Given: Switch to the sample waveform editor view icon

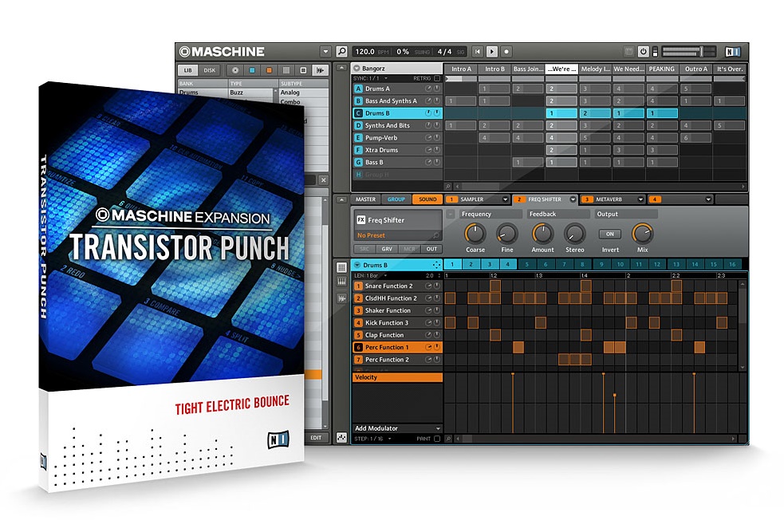Looking at the screenshot, I should [x=341, y=298].
